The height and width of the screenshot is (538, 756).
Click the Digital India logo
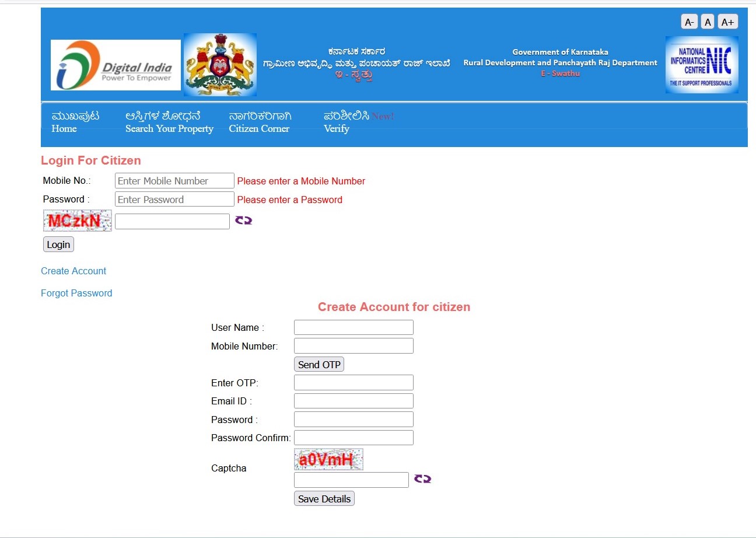pos(116,65)
